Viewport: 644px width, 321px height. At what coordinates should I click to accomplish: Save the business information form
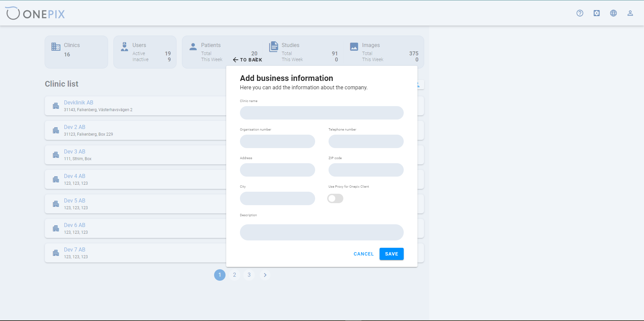391,254
